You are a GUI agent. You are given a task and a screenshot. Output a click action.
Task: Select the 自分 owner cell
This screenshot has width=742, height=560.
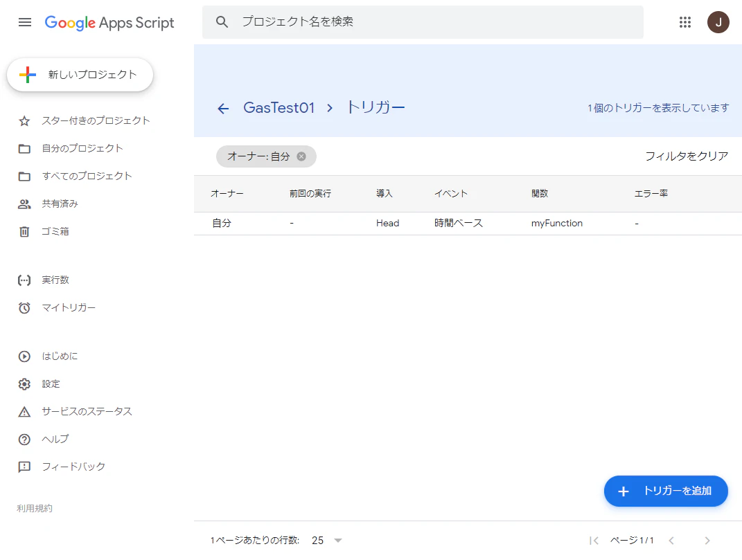[222, 224]
